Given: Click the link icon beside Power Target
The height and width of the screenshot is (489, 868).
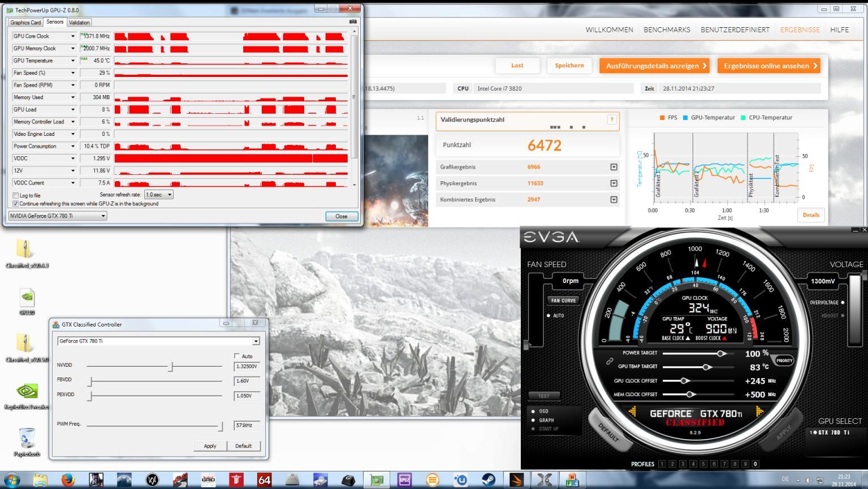Looking at the screenshot, I should [x=610, y=361].
